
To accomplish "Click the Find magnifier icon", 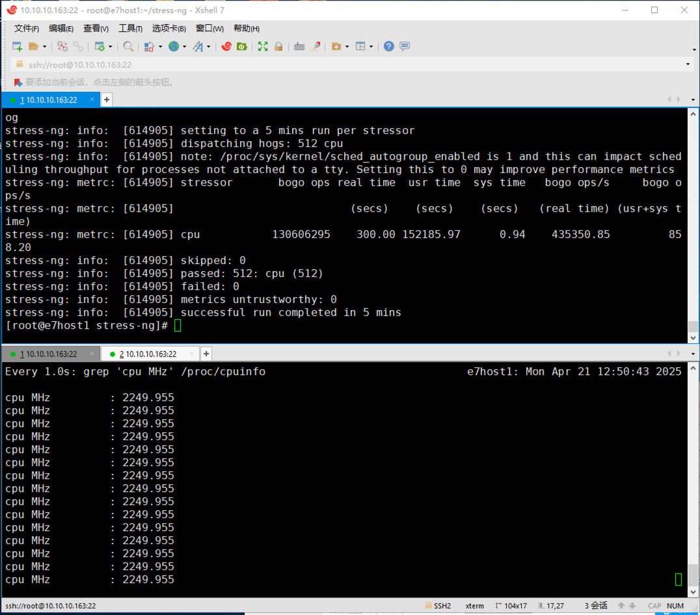I will (128, 46).
